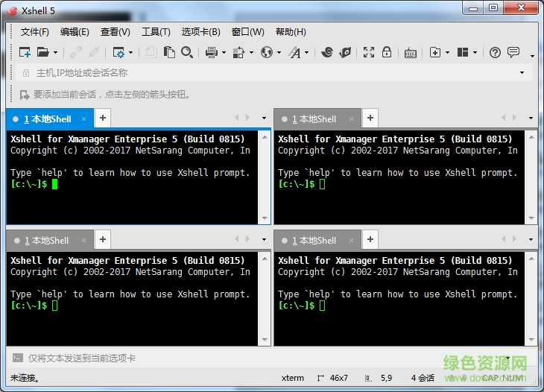Open session Properties gear icon

pos(118,52)
